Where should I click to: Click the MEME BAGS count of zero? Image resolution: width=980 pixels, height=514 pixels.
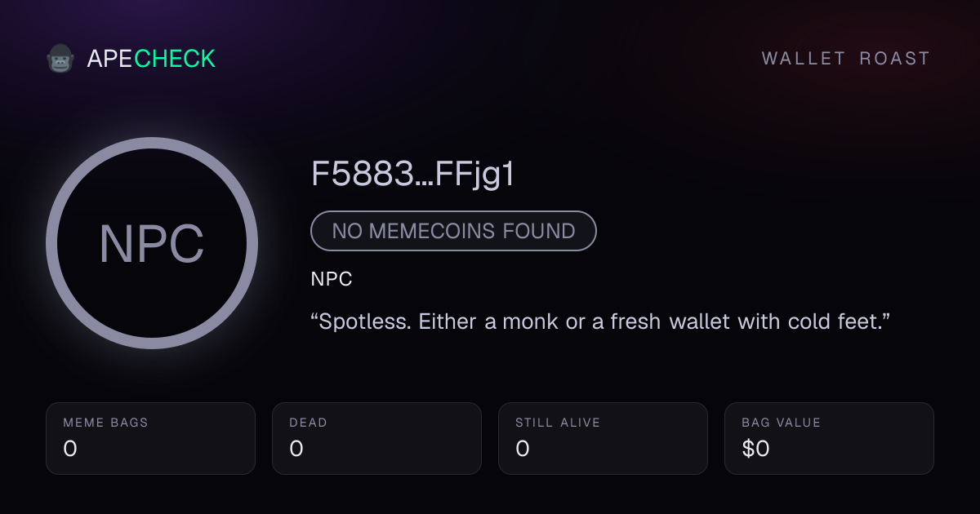pyautogui.click(x=70, y=449)
